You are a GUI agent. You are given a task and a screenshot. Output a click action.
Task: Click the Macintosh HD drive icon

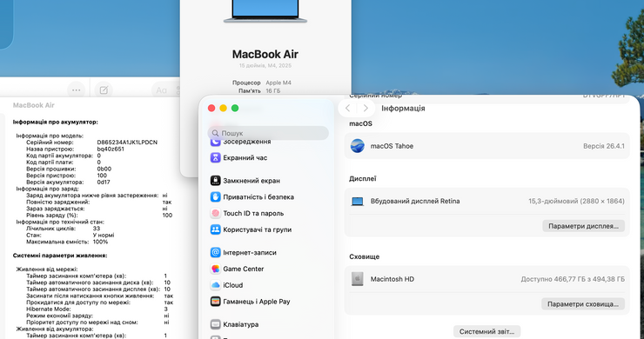tap(358, 279)
